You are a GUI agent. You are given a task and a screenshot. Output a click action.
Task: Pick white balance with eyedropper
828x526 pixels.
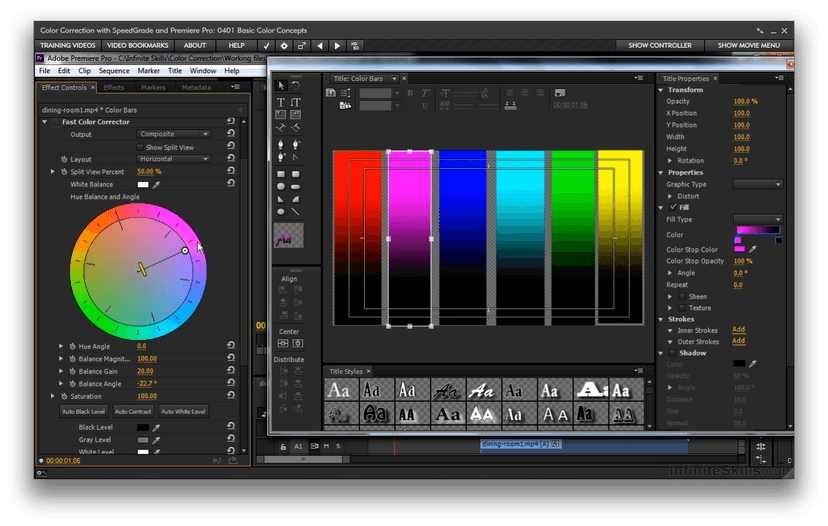[x=156, y=185]
